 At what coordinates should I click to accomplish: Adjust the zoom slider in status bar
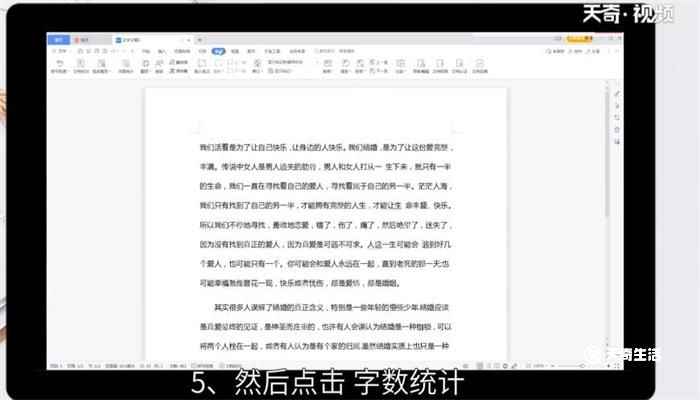pyautogui.click(x=580, y=366)
